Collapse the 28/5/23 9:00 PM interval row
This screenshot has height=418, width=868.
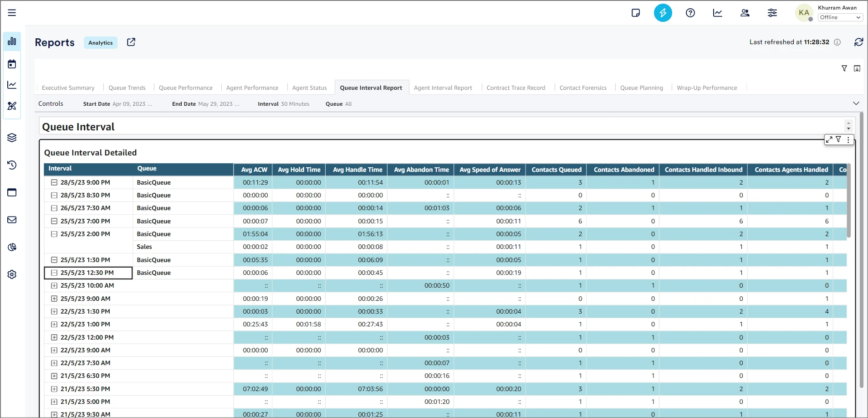tap(54, 182)
